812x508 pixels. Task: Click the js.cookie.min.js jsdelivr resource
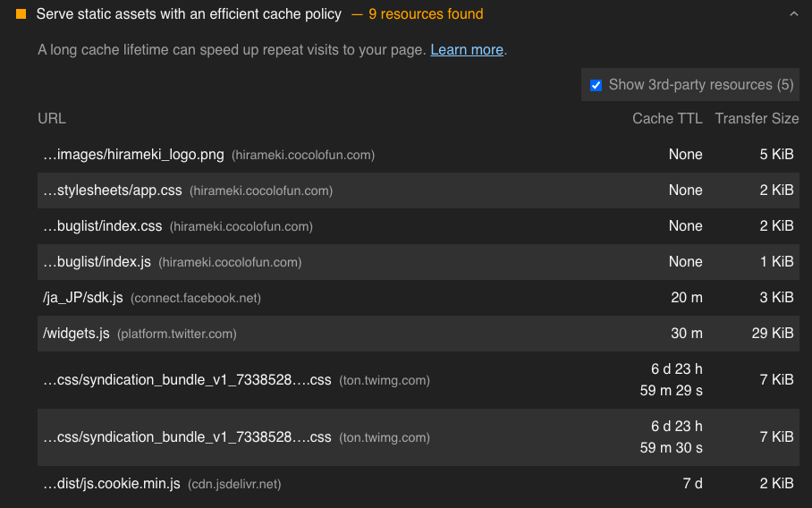pos(112,483)
